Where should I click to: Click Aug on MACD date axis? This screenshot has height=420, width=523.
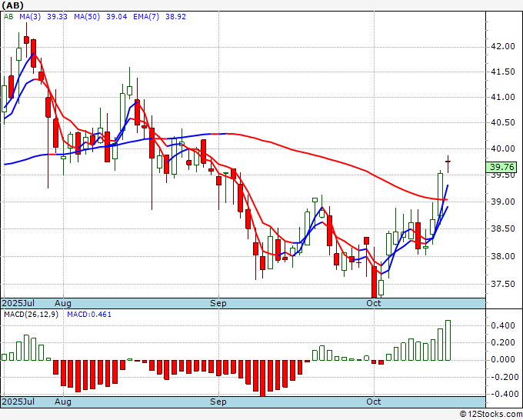pyautogui.click(x=63, y=402)
